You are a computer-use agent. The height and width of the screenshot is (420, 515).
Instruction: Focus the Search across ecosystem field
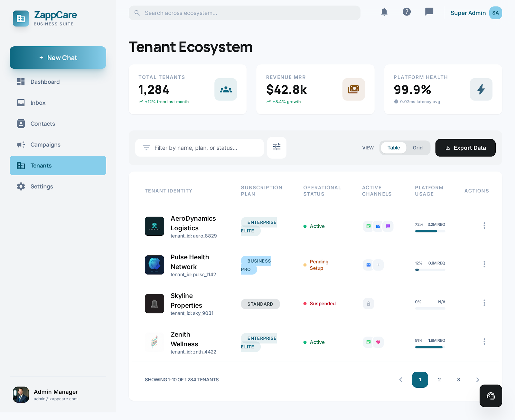click(x=245, y=13)
